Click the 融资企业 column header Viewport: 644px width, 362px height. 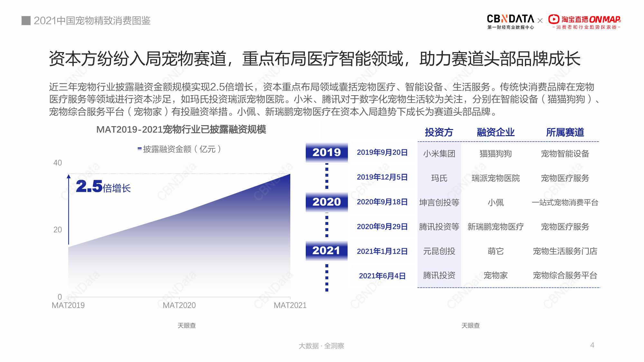(x=496, y=132)
